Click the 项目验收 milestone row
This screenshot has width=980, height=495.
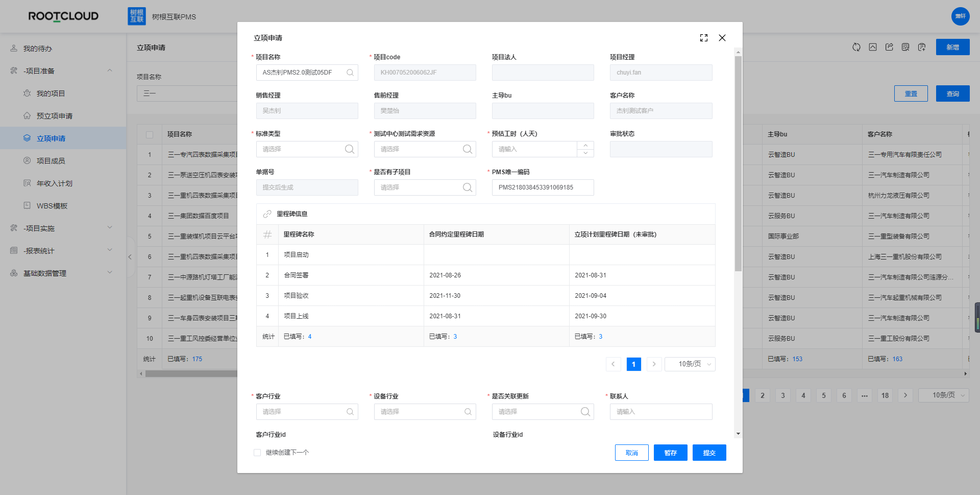click(486, 296)
